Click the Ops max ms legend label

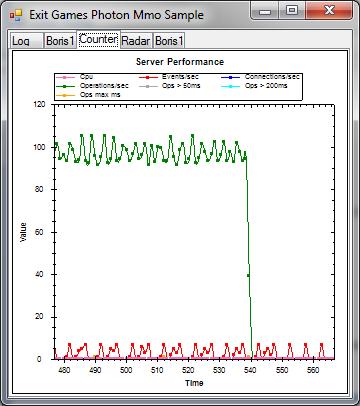pyautogui.click(x=100, y=95)
